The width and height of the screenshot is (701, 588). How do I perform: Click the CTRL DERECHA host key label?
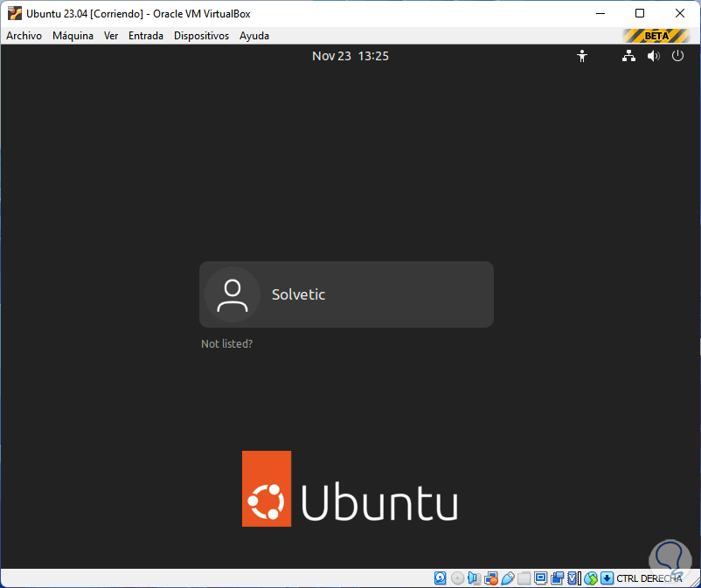(x=649, y=578)
